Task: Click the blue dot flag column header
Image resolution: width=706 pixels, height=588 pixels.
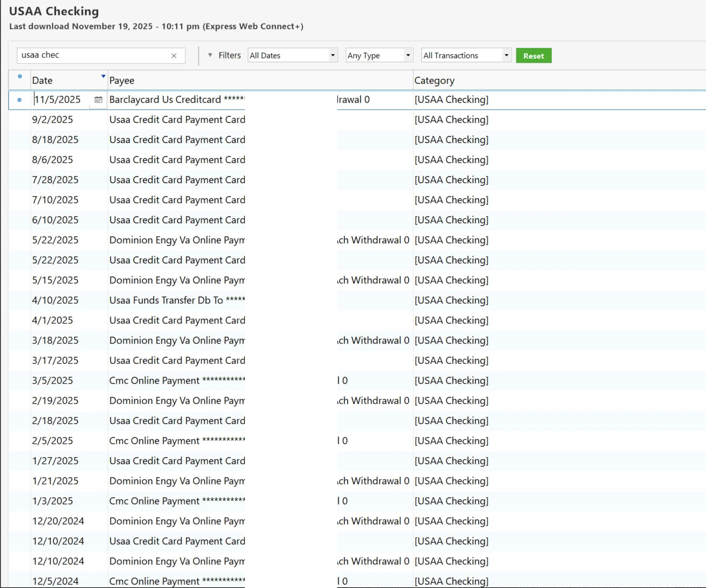Action: [x=20, y=77]
